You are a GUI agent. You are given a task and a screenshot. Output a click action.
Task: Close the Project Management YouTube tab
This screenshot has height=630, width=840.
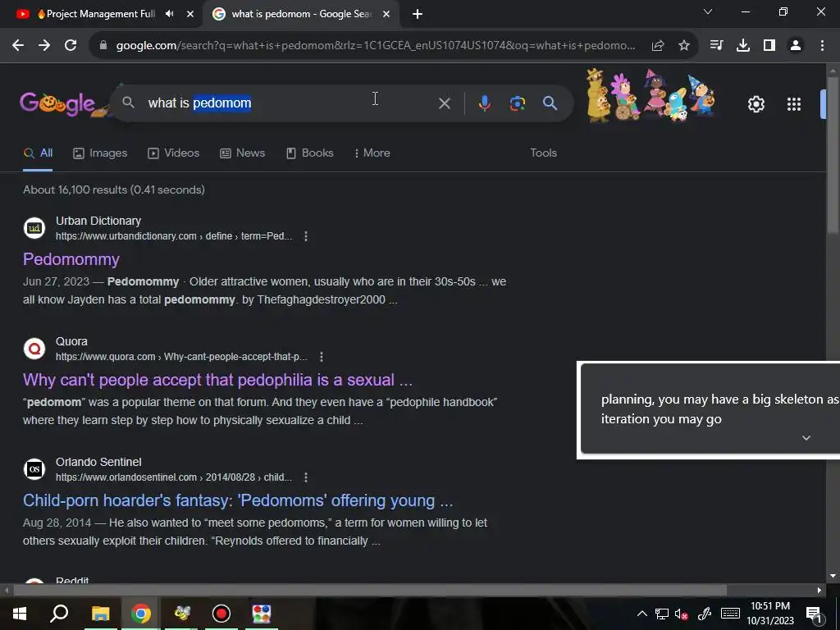[x=190, y=14]
